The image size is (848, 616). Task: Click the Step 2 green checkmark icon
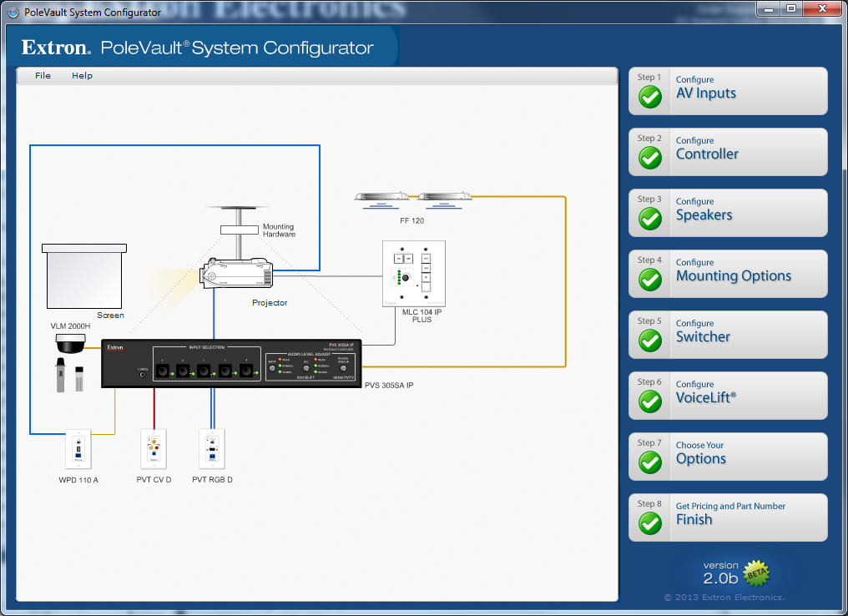(x=650, y=158)
